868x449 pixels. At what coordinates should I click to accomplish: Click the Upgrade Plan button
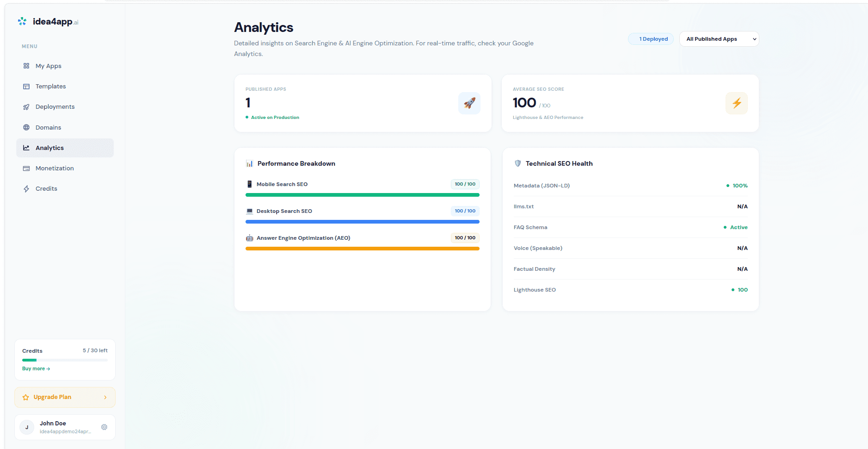(x=65, y=397)
